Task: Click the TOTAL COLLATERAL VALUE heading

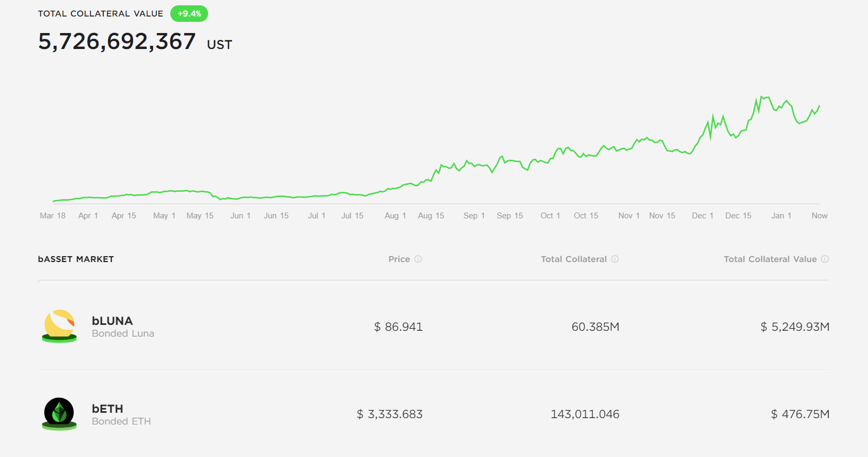Action: pos(101,14)
